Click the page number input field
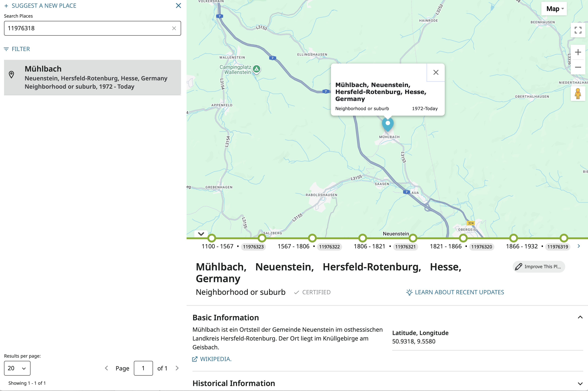Viewport: 588px width, 391px height. coord(143,368)
